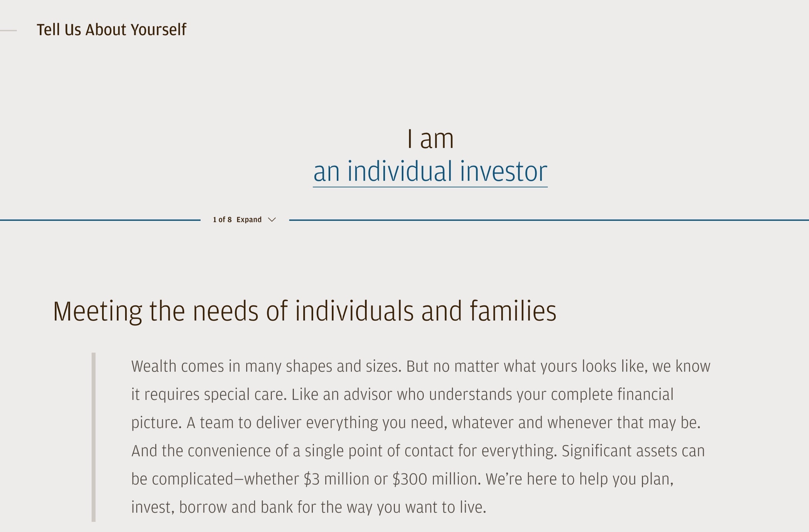Click the blue divider line left of Expand

click(100, 220)
